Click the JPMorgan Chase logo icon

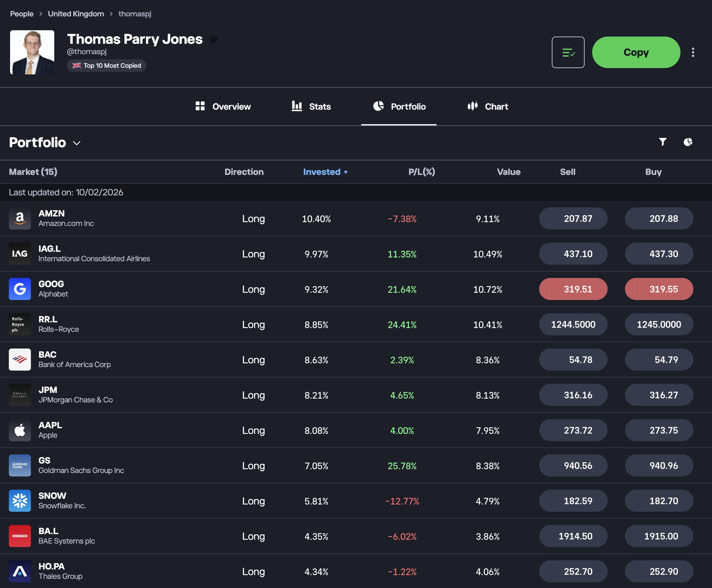pos(20,395)
